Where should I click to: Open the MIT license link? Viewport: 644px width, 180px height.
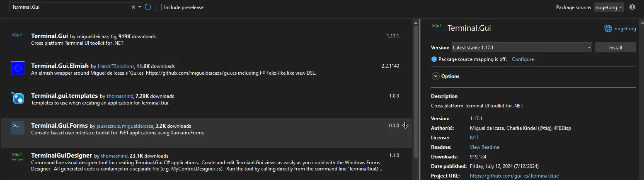(x=474, y=138)
